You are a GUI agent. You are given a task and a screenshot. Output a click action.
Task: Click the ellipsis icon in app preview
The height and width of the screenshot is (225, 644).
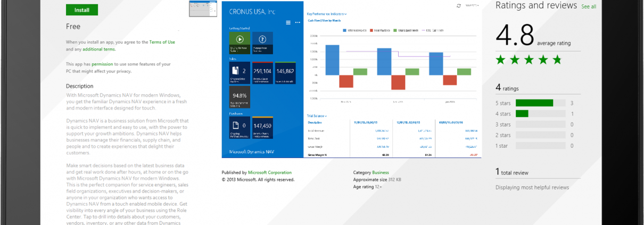tap(297, 22)
